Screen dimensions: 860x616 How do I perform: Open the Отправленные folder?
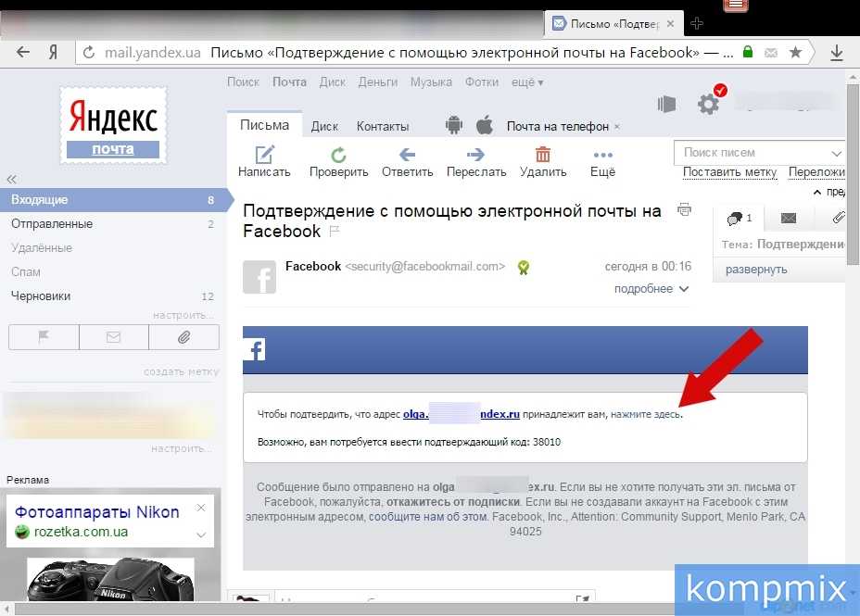coord(52,224)
